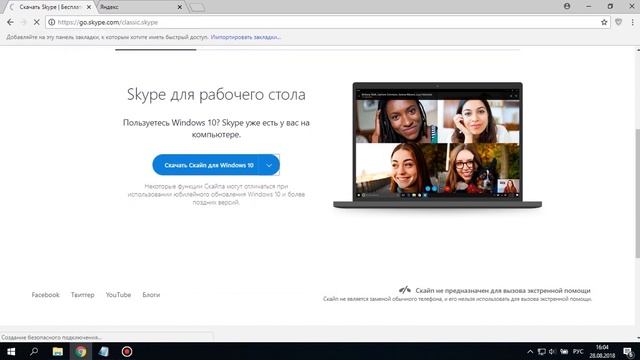
Task: Open the red record app in taskbar
Action: tap(127, 351)
